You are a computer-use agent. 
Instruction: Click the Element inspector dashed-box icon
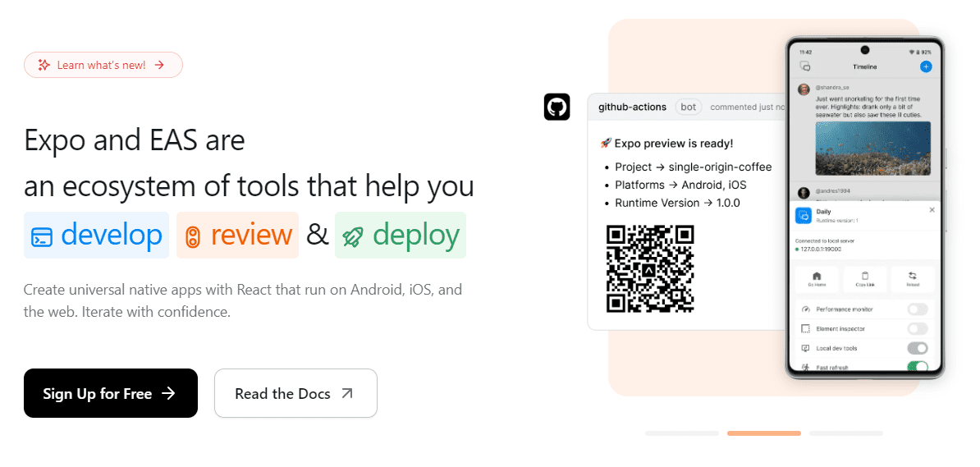(x=805, y=329)
